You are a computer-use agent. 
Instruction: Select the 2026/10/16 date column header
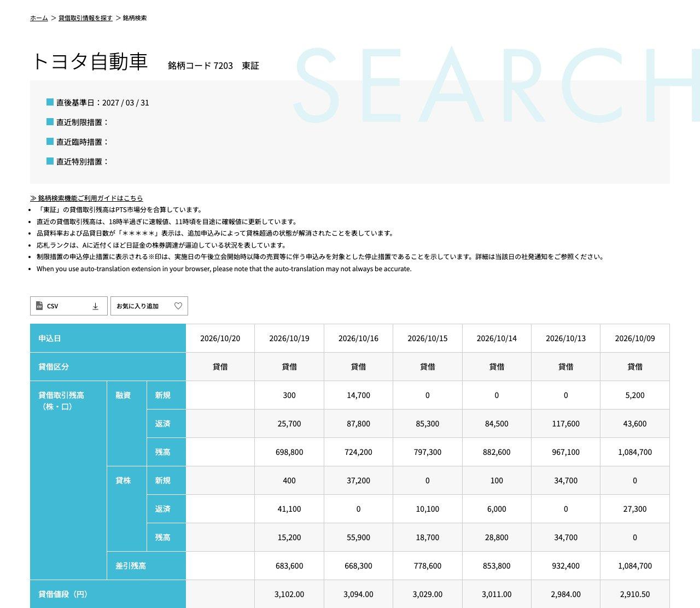coord(358,338)
